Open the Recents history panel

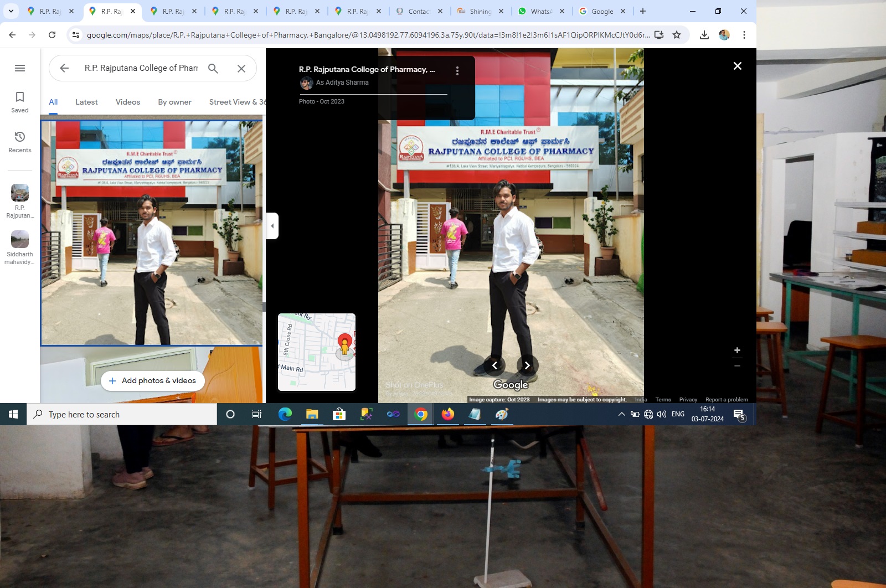pos(20,142)
